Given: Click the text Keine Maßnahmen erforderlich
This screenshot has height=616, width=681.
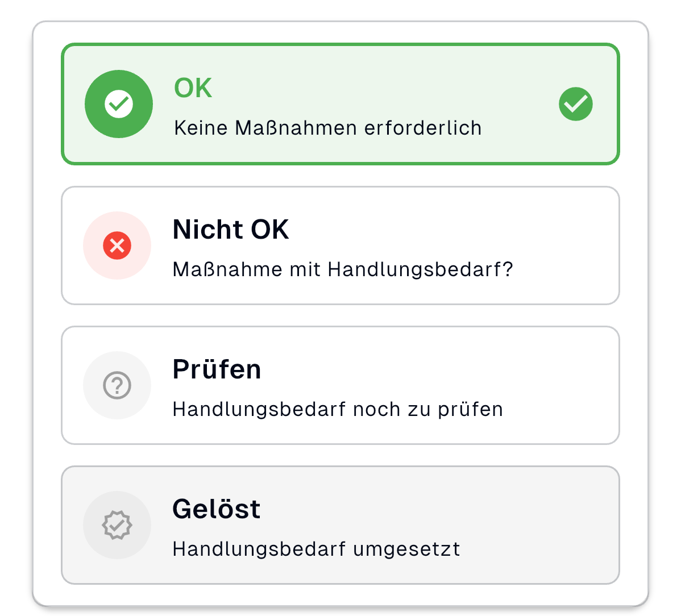Looking at the screenshot, I should coord(327,128).
